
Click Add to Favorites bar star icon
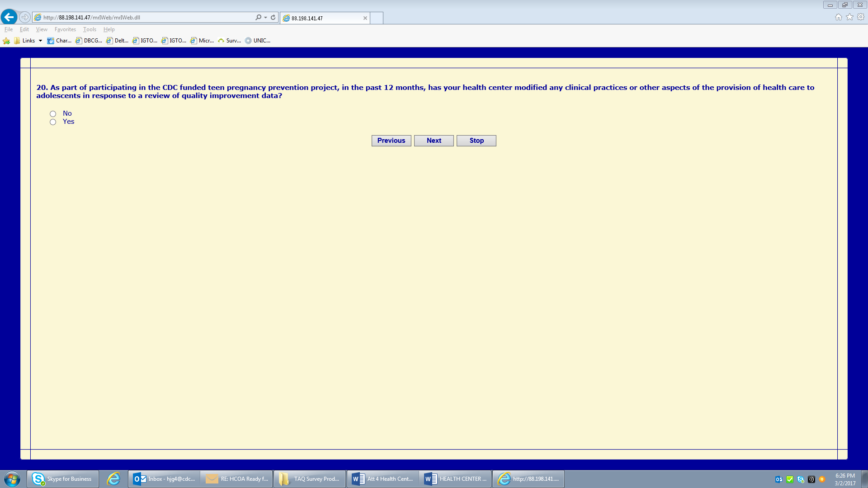tap(6, 41)
